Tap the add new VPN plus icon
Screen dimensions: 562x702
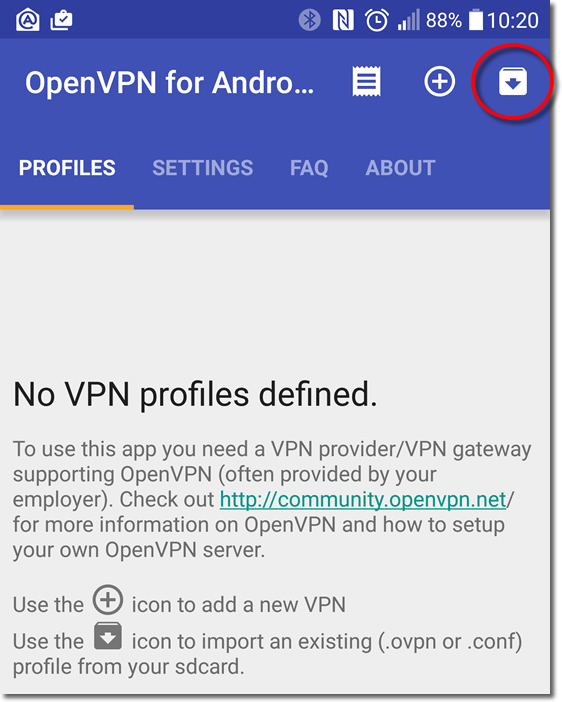click(x=440, y=81)
